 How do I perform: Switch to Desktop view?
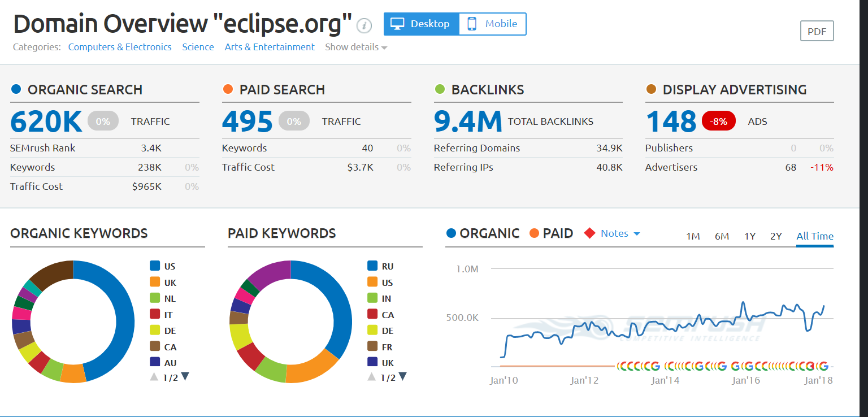(422, 24)
